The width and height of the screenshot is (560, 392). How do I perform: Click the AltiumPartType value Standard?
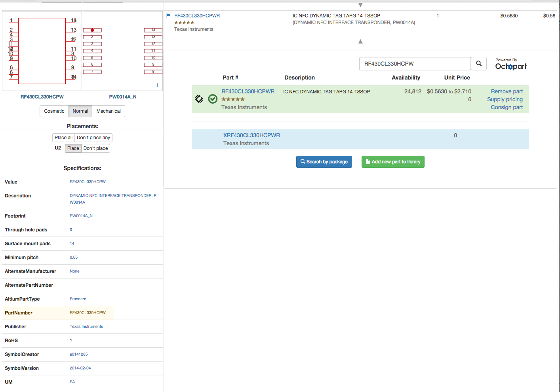pyautogui.click(x=78, y=299)
